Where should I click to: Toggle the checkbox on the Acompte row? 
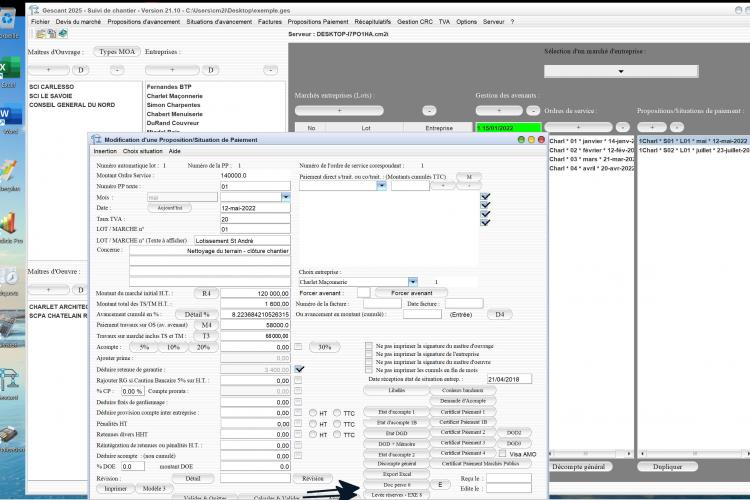pos(298,346)
